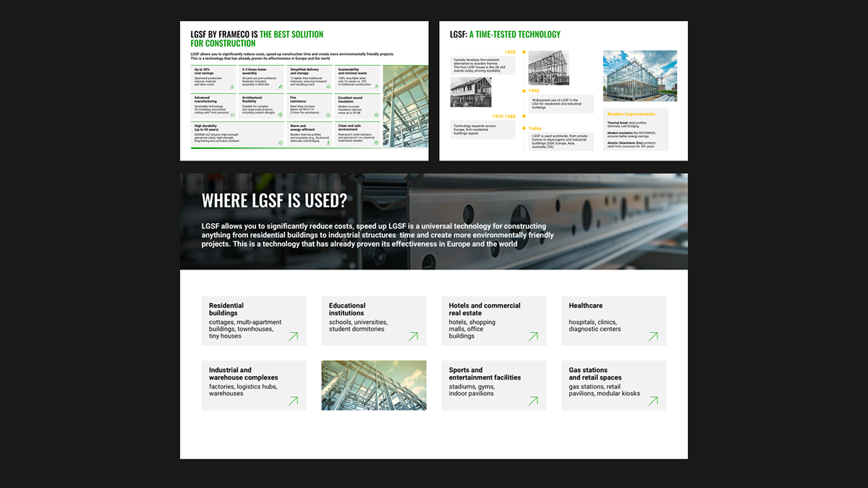
Task: Click arrow icon in Sports and entertainment card
Action: (533, 401)
